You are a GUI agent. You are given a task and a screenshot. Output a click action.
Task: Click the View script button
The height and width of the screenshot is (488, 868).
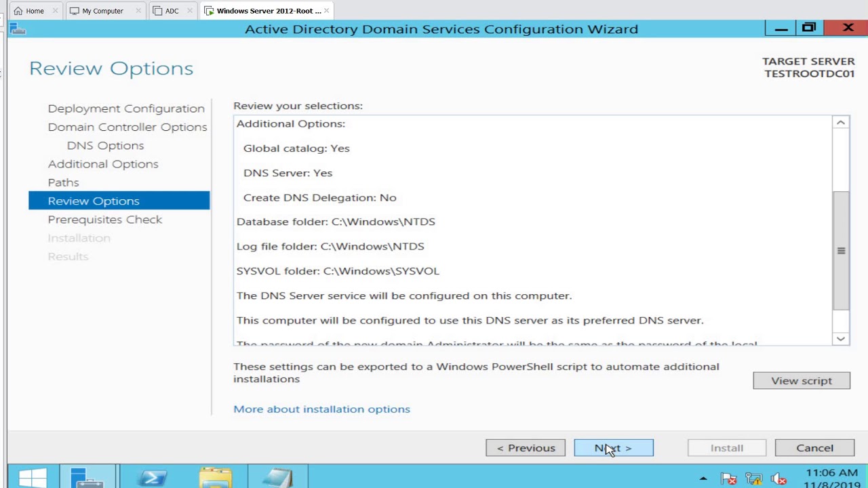pos(802,381)
